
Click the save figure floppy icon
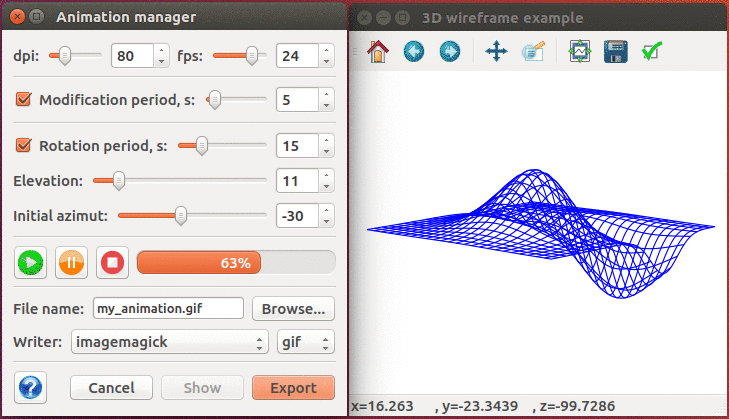pyautogui.click(x=616, y=51)
